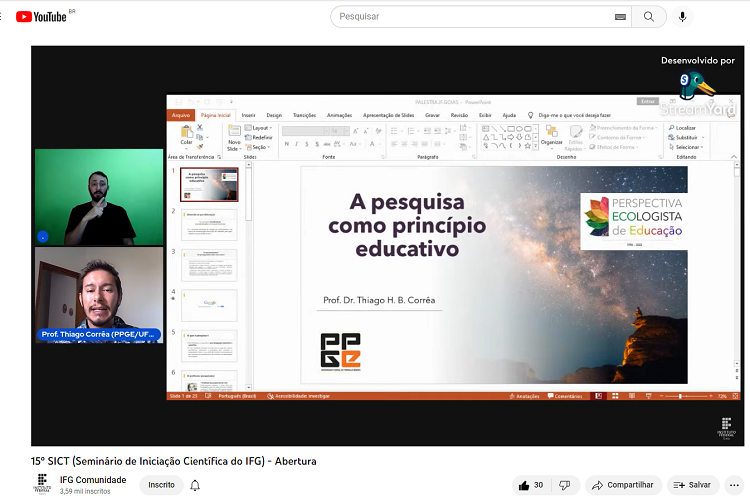
Task: Toggle the Inscrito subscription button
Action: point(161,485)
